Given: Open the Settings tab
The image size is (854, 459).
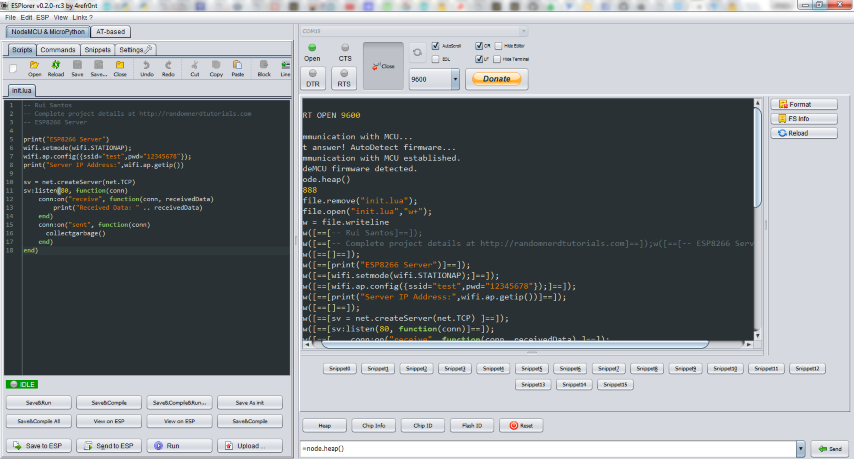Looking at the screenshot, I should (135, 50).
